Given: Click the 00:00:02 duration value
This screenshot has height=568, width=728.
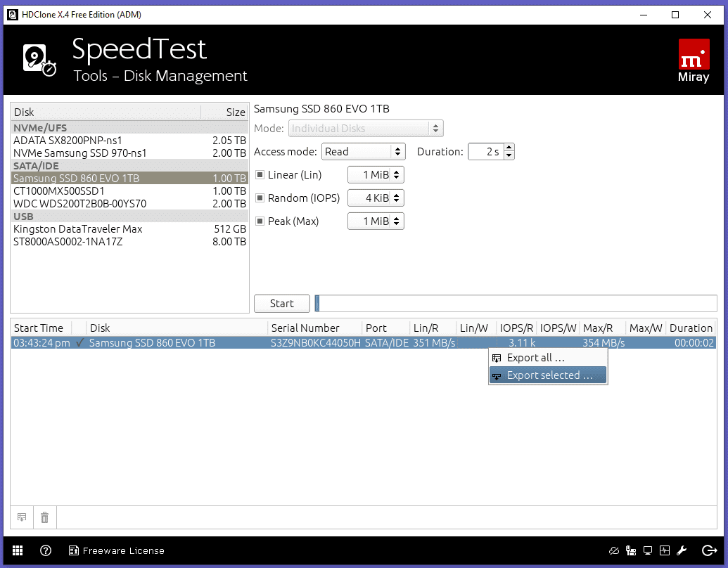Looking at the screenshot, I should (694, 343).
